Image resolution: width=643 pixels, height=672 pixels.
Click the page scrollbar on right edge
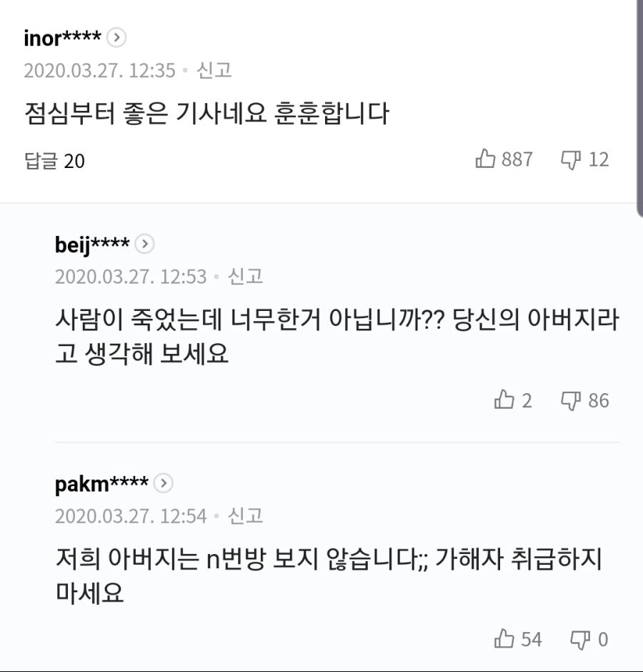click(639, 107)
